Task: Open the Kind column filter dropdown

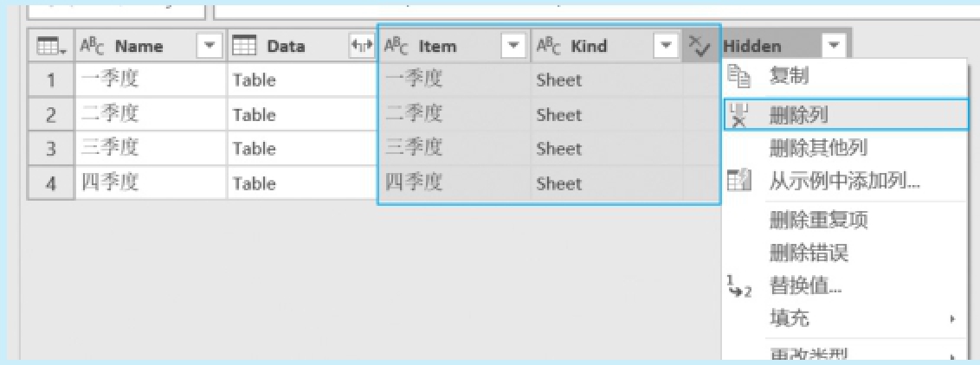Action: pyautogui.click(x=667, y=47)
